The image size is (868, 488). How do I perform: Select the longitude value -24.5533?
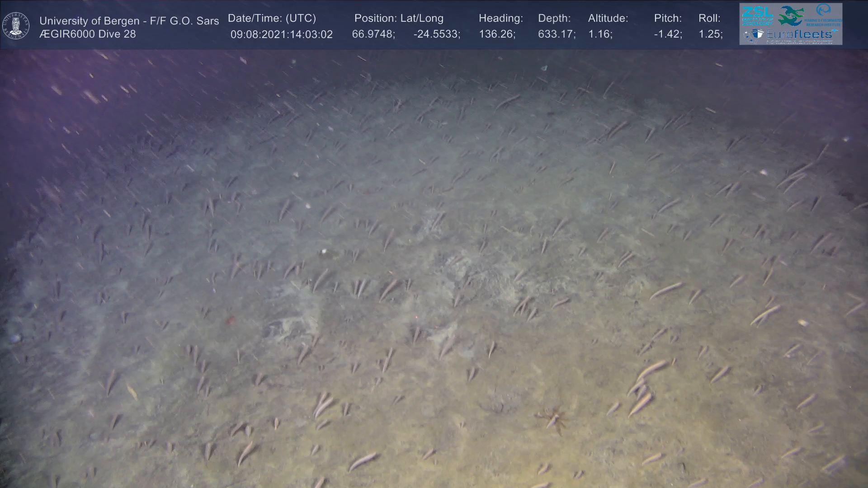coord(436,34)
